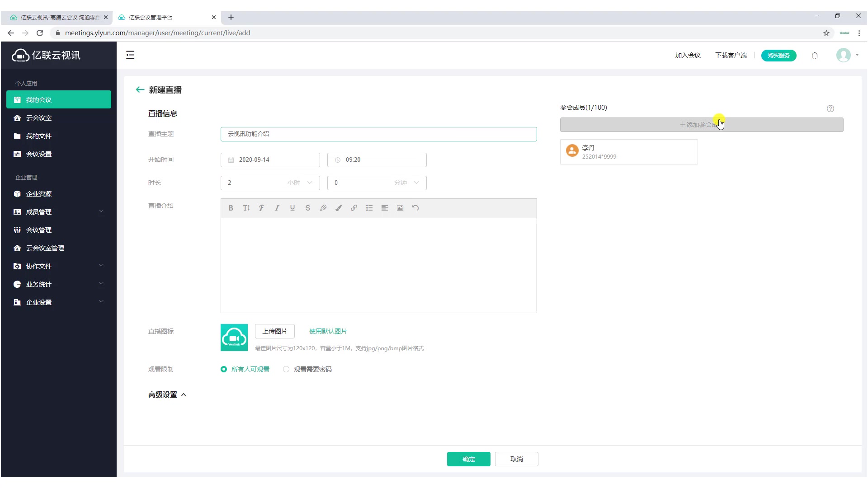Click inside the live intro text area
Image resolution: width=868 pixels, height=488 pixels.
point(378,265)
